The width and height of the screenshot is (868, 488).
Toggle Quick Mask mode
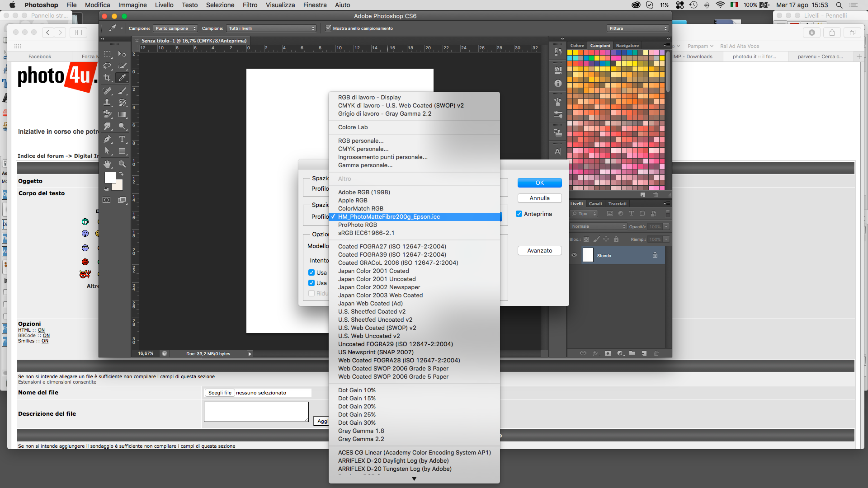(107, 200)
